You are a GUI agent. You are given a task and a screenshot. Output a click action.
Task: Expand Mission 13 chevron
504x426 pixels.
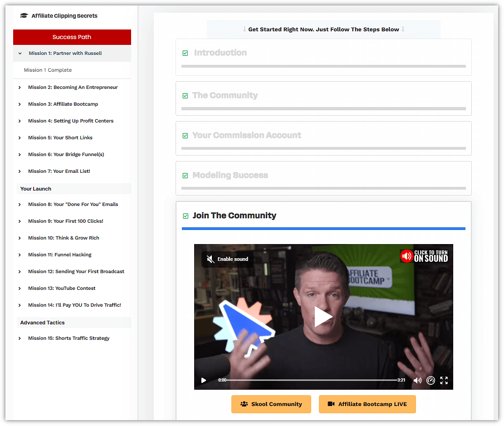click(20, 289)
